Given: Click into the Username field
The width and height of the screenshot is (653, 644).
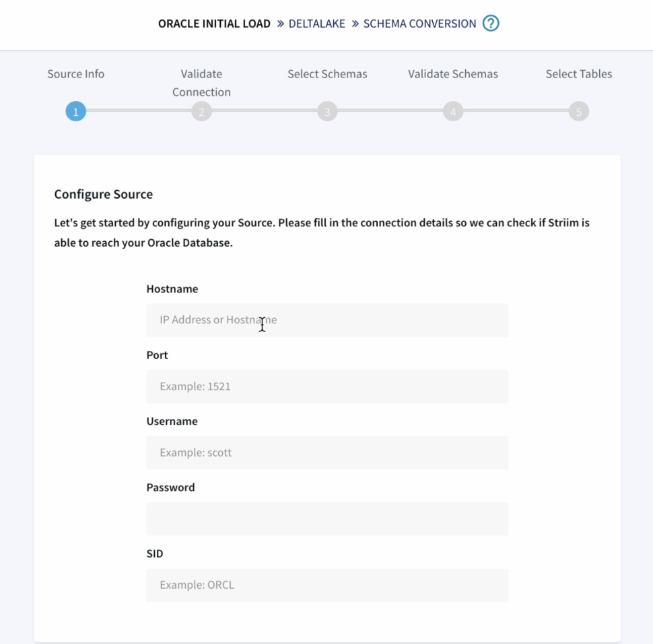Looking at the screenshot, I should [327, 453].
